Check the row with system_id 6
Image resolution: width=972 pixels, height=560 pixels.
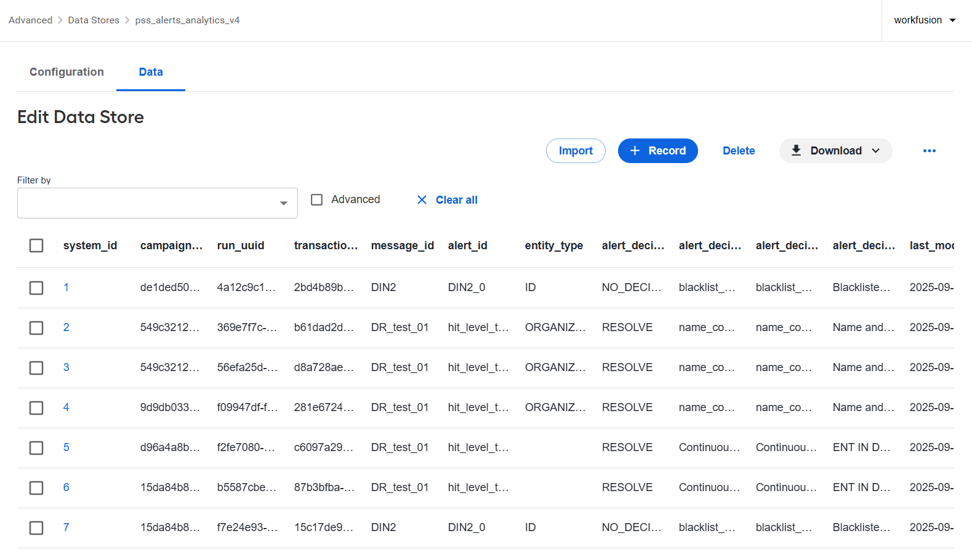pos(36,488)
